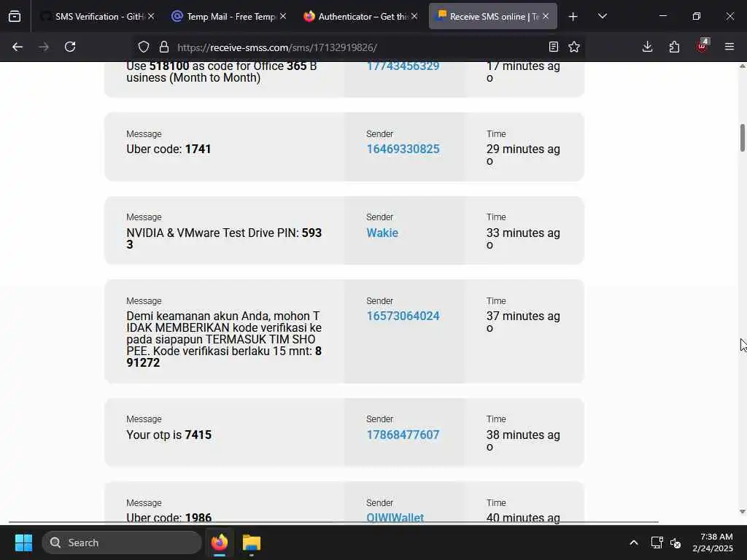Open sender 16573064024 link

pyautogui.click(x=403, y=316)
